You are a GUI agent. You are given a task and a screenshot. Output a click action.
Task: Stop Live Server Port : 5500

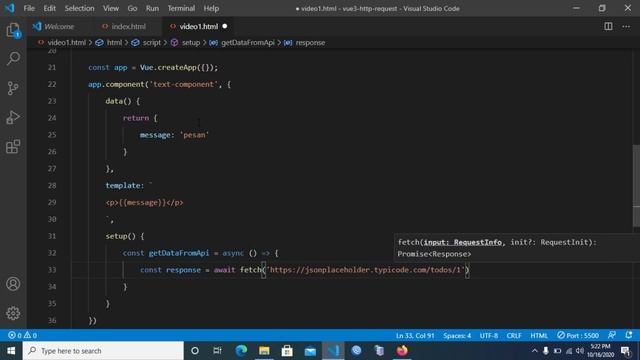click(578, 336)
